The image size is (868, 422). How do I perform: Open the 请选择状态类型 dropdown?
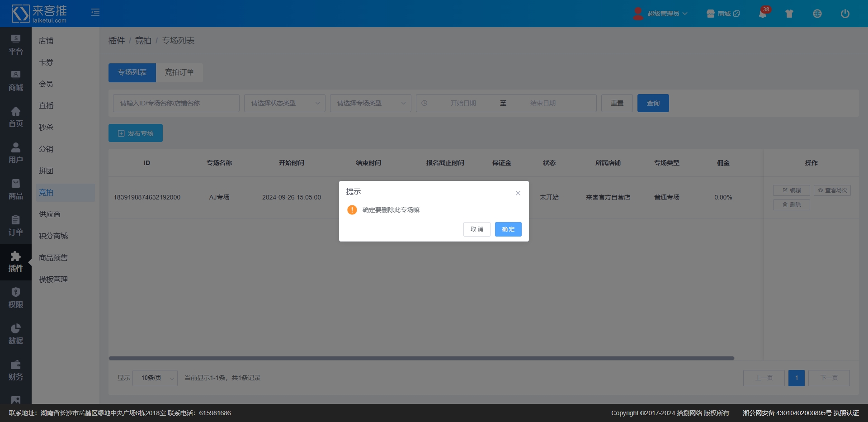284,103
